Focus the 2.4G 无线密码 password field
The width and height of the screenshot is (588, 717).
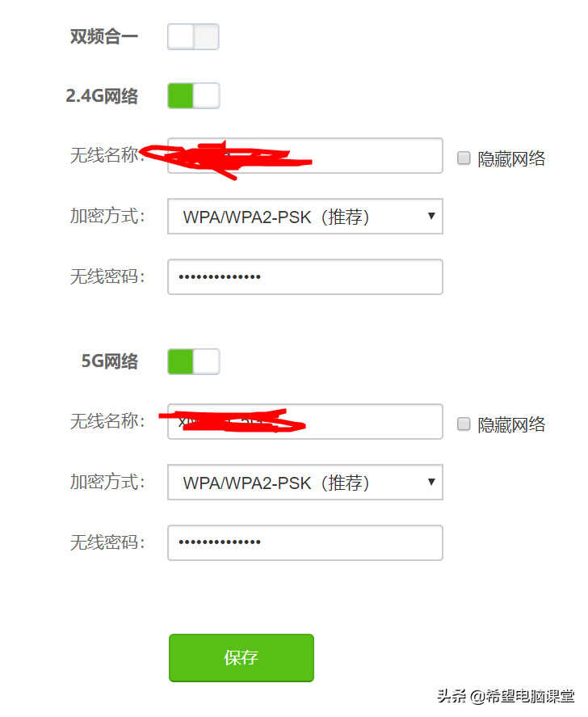point(305,276)
